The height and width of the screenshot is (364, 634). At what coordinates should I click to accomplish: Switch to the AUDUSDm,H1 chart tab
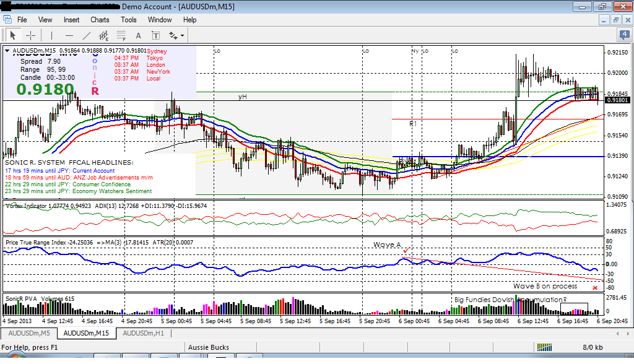[143, 333]
